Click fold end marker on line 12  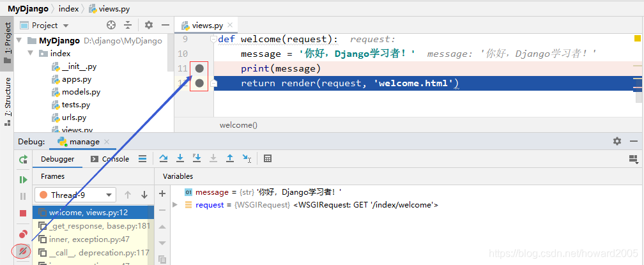tap(213, 83)
